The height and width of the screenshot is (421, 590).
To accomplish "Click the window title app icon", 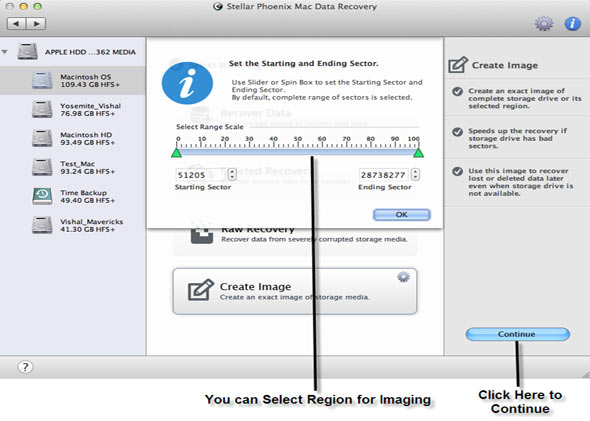I will 217,6.
